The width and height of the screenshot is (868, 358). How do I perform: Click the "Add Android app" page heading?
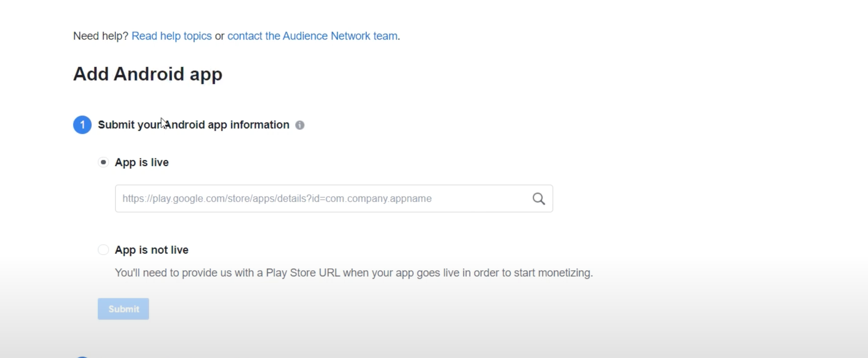point(148,74)
